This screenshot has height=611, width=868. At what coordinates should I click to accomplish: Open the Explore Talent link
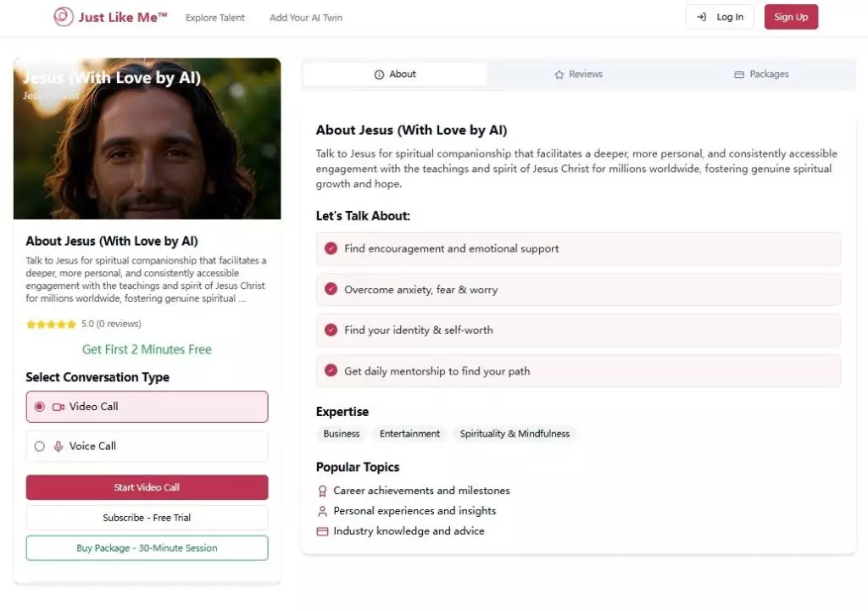215,18
